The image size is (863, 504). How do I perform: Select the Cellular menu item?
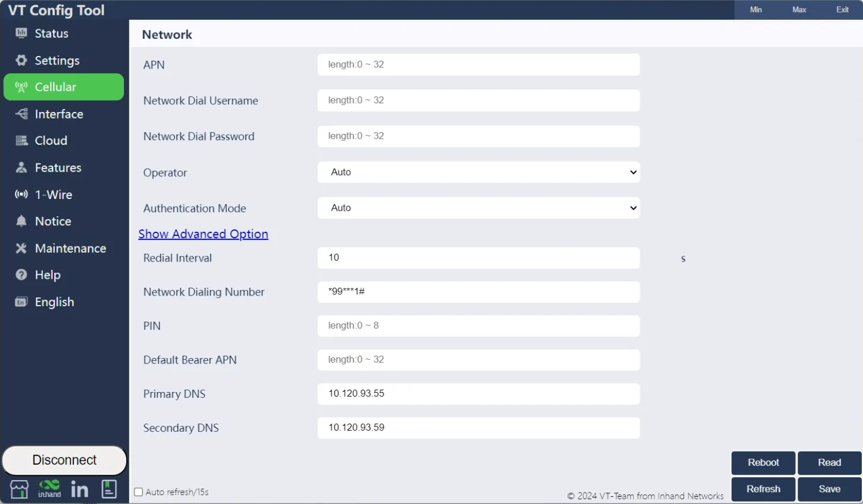click(64, 87)
